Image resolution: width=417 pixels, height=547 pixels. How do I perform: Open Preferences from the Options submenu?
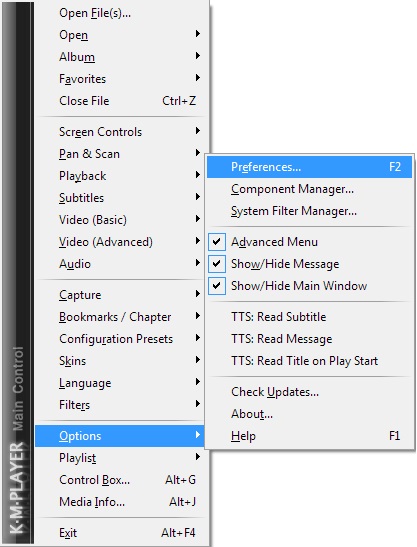click(309, 167)
